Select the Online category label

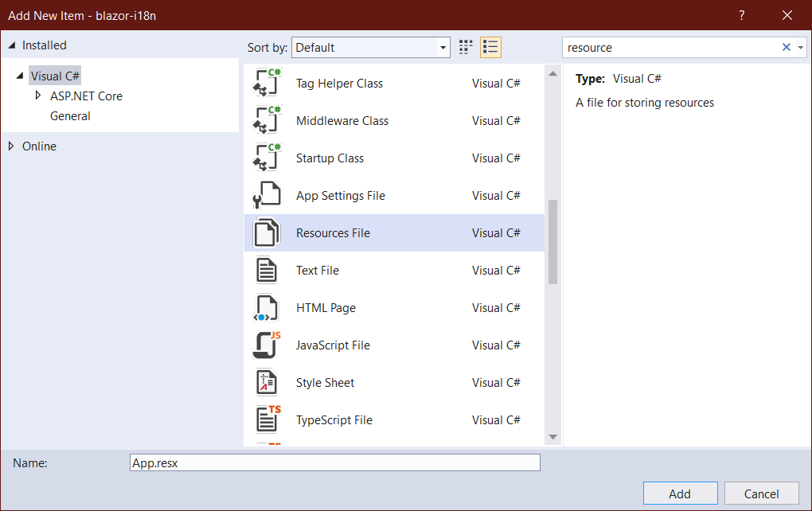coord(39,146)
